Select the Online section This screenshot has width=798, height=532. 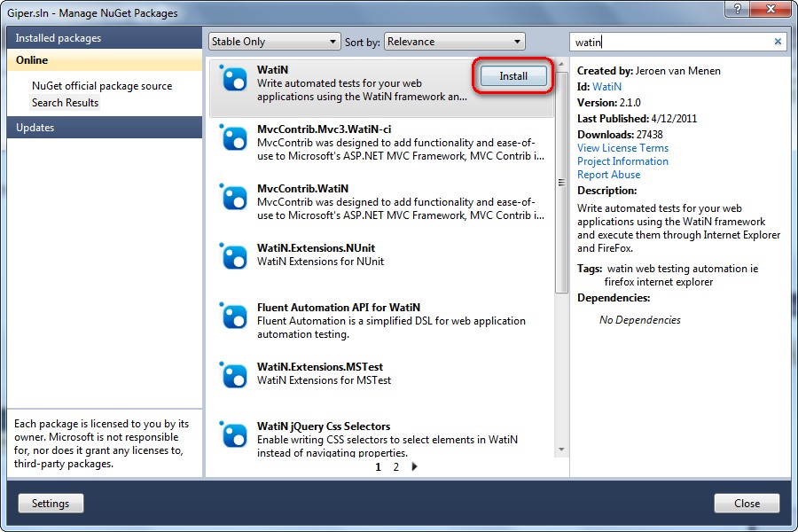click(x=105, y=60)
